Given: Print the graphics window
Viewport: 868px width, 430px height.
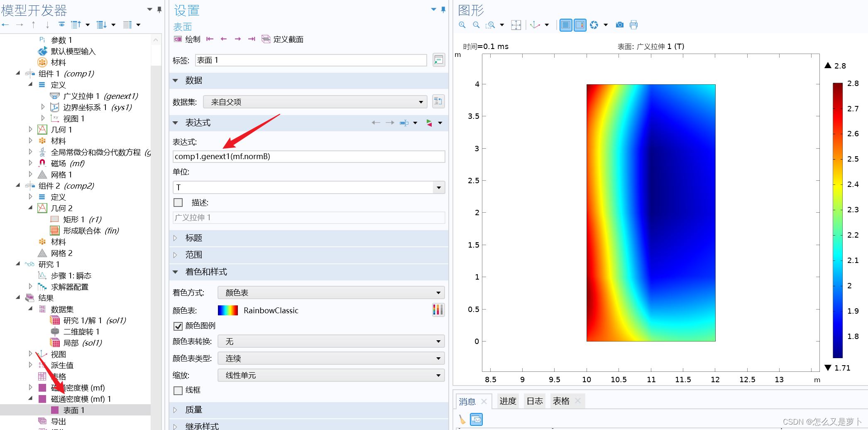Looking at the screenshot, I should 633,25.
